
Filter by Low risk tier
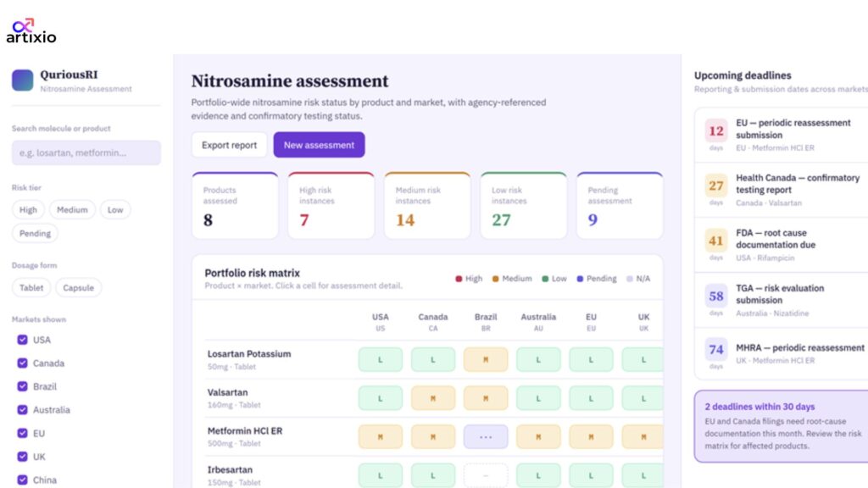(115, 210)
